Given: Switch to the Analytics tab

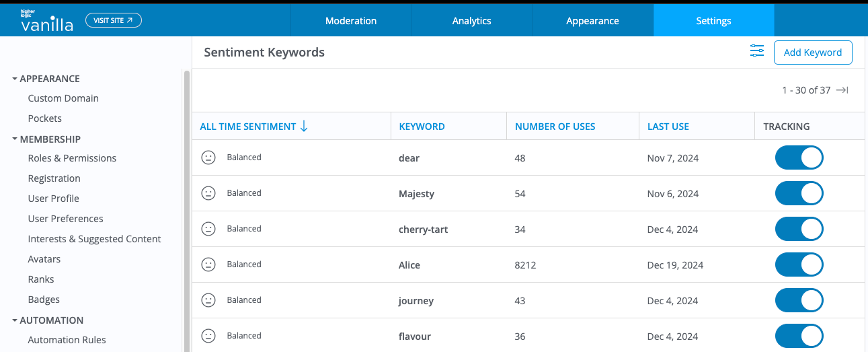Looking at the screenshot, I should (x=471, y=21).
